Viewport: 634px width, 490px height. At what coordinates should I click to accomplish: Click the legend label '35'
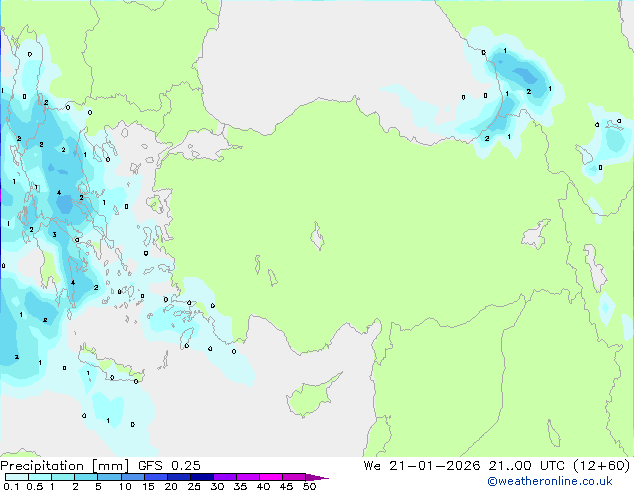(240, 486)
